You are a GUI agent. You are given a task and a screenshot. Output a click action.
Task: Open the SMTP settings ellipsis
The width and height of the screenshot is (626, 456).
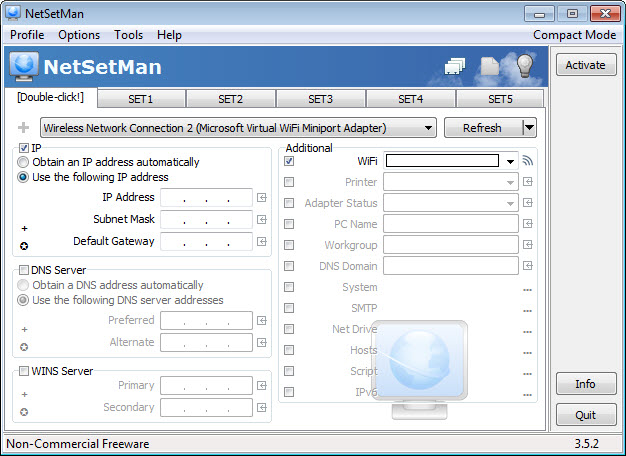point(527,311)
